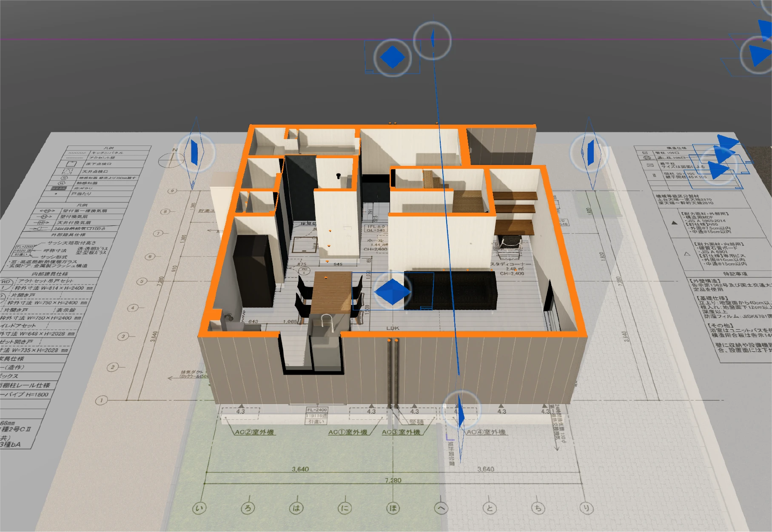Click grid bubble に
772x532 pixels.
(x=345, y=508)
